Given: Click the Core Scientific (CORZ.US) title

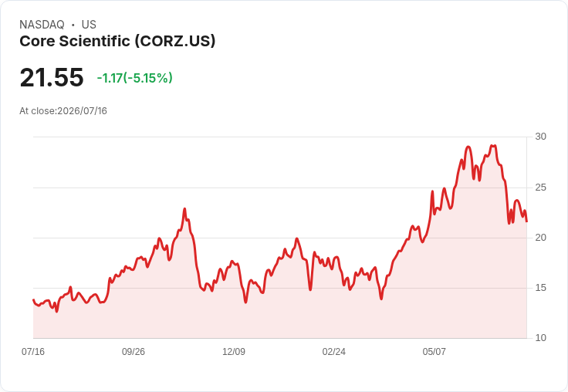Looking at the screenshot, I should tap(117, 41).
